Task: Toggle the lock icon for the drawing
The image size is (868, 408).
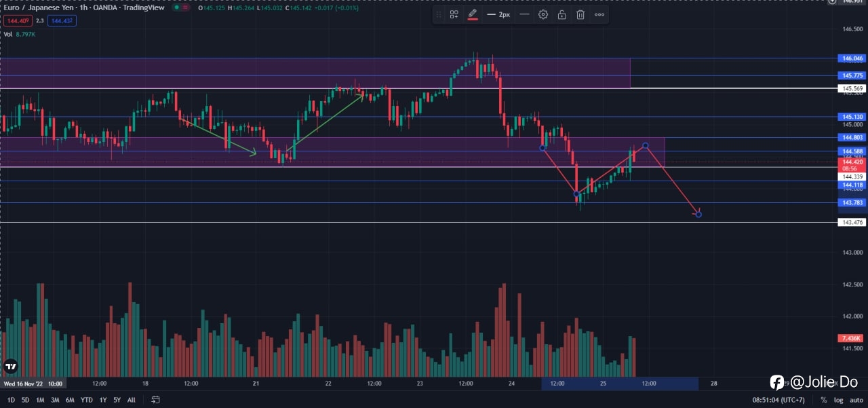Action: pyautogui.click(x=561, y=14)
